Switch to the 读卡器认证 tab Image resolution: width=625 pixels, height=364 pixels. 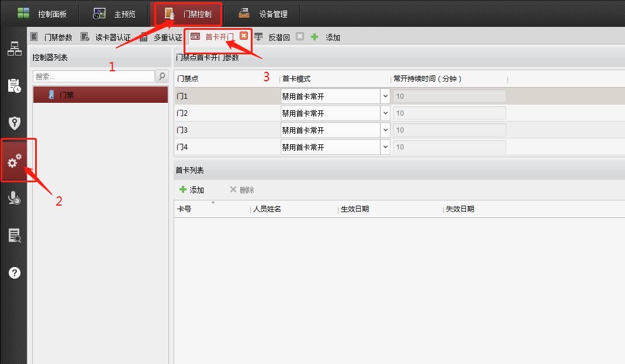tap(106, 37)
